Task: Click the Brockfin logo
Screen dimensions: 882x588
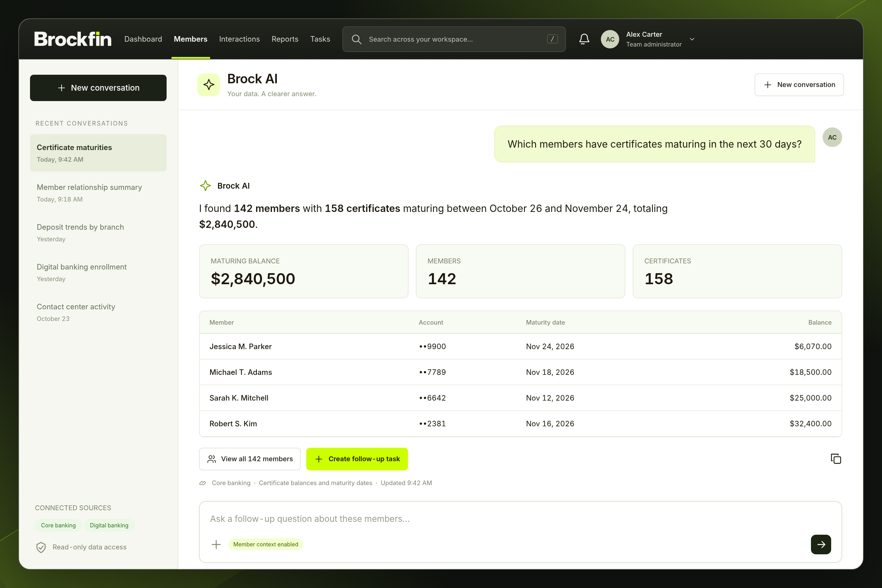Action: click(73, 39)
